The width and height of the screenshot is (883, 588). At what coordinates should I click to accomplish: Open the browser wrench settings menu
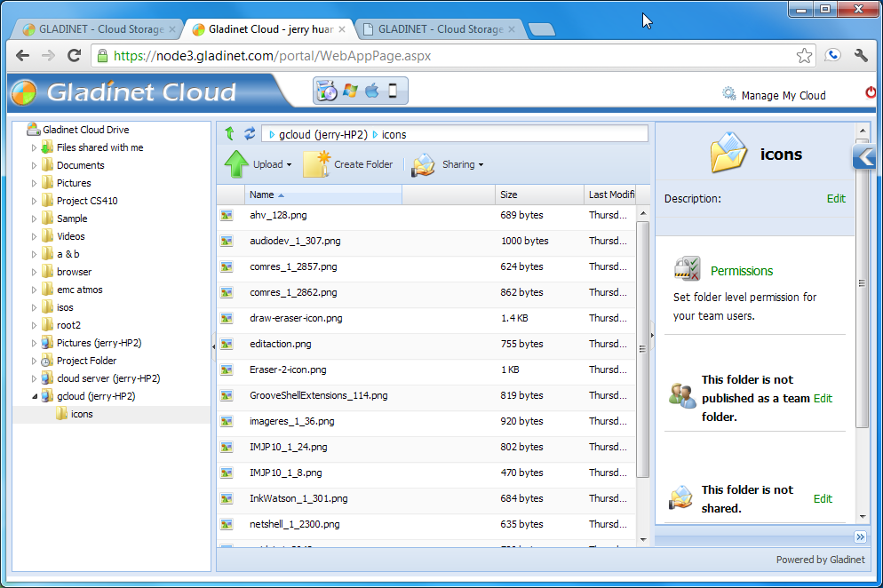(861, 55)
